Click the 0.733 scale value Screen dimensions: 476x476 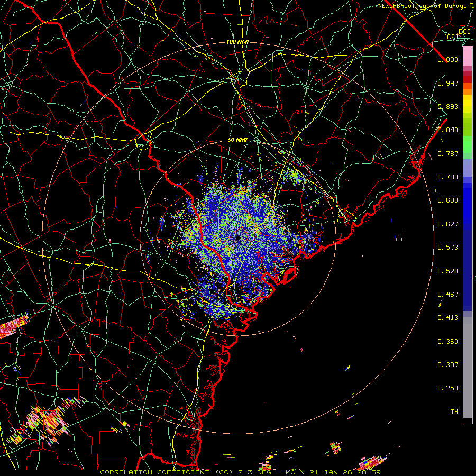(448, 177)
